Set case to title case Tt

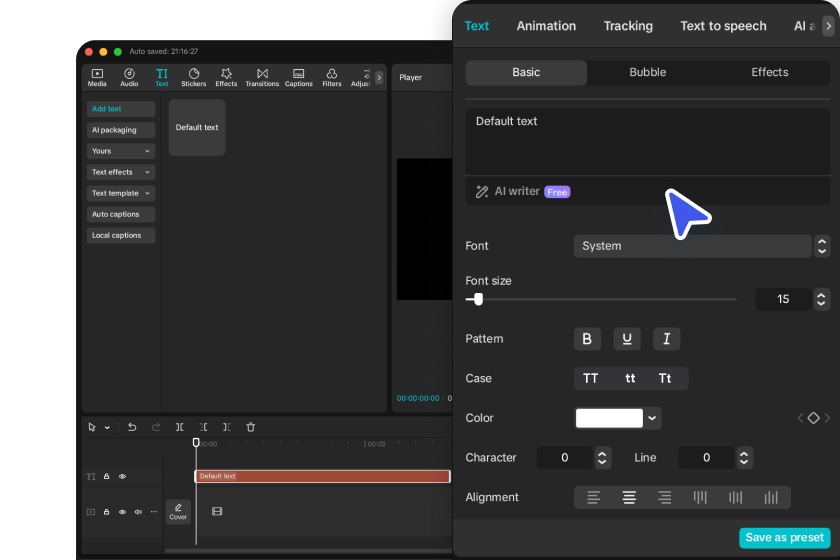tap(665, 379)
